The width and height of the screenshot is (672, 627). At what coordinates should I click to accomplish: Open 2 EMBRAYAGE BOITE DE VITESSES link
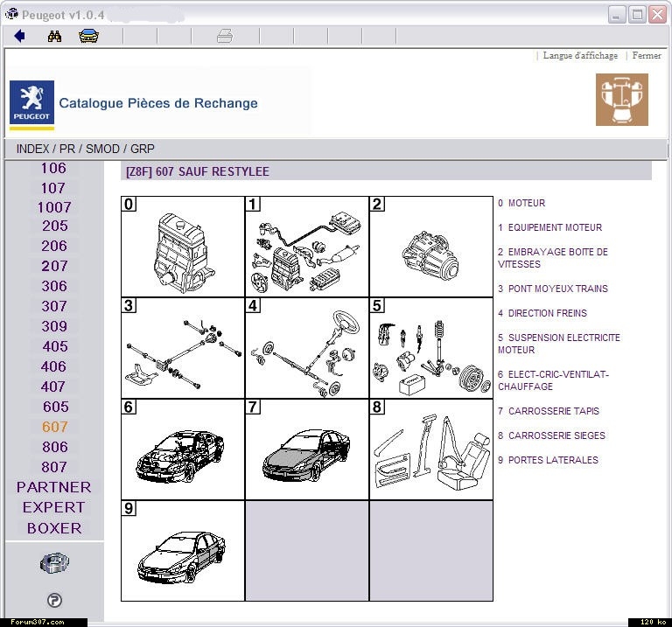[x=553, y=258]
